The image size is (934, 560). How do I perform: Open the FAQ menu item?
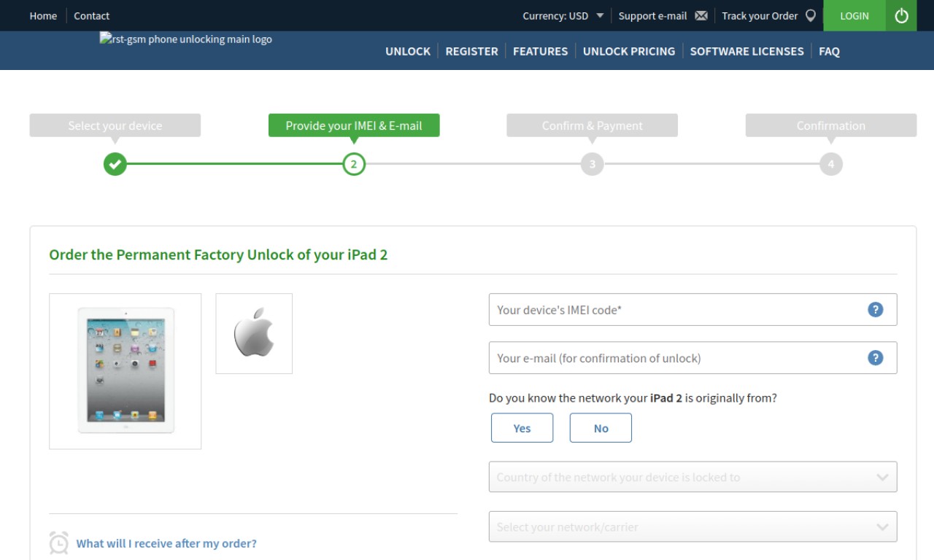tap(829, 51)
